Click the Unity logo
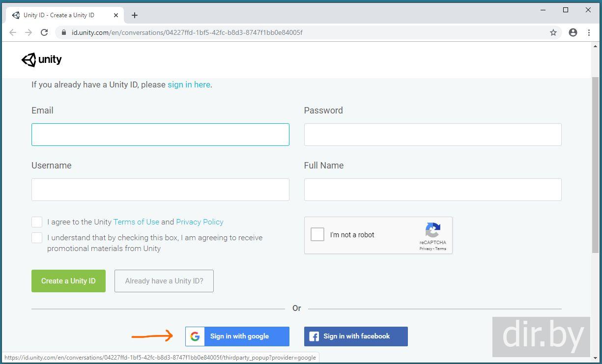Screen dimensions: 602x364 click(42, 60)
